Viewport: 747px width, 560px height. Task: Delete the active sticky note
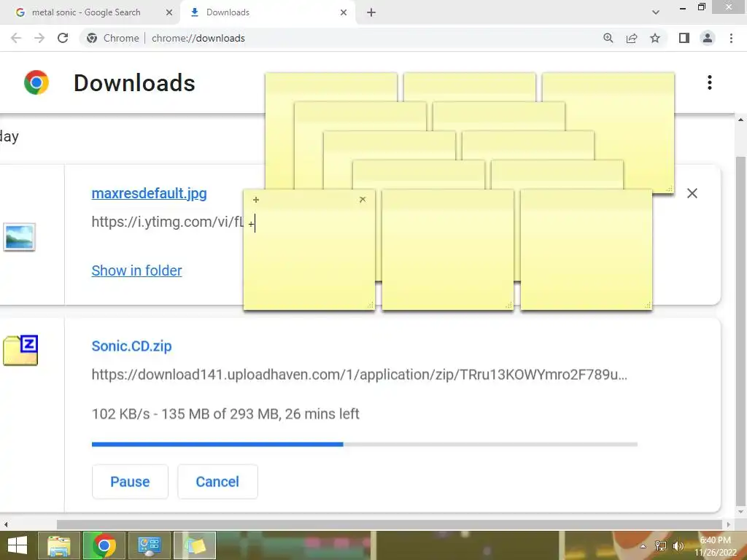(363, 200)
